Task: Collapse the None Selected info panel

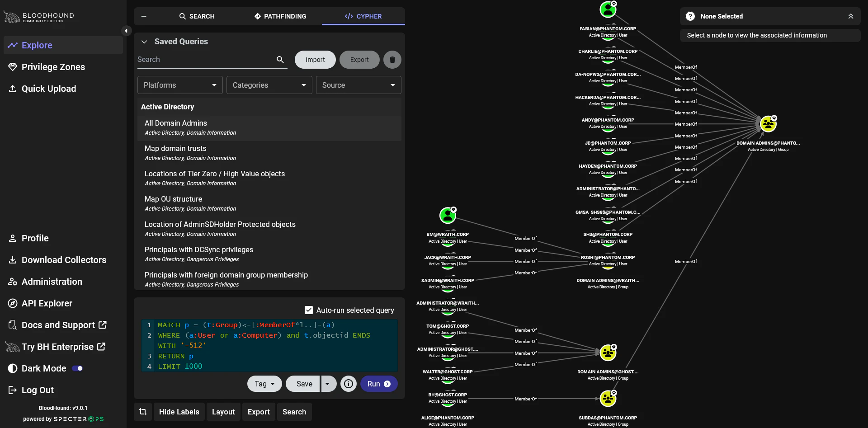Action: tap(851, 16)
